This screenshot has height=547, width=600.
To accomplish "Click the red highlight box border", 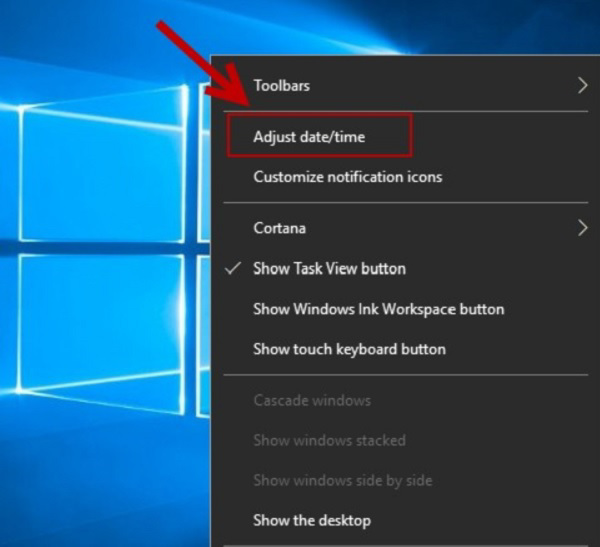I will pos(318,115).
